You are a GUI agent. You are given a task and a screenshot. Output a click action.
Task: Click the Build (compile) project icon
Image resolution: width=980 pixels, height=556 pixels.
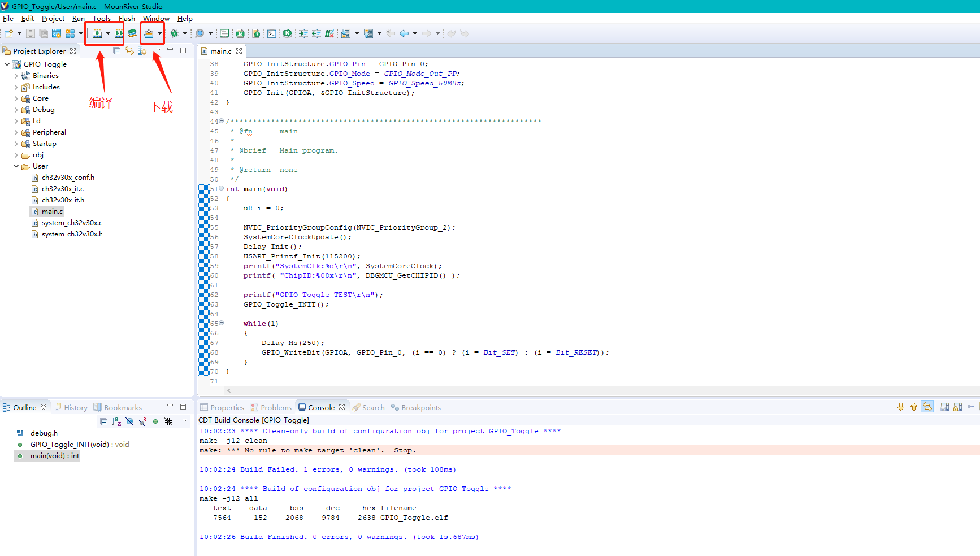point(97,33)
